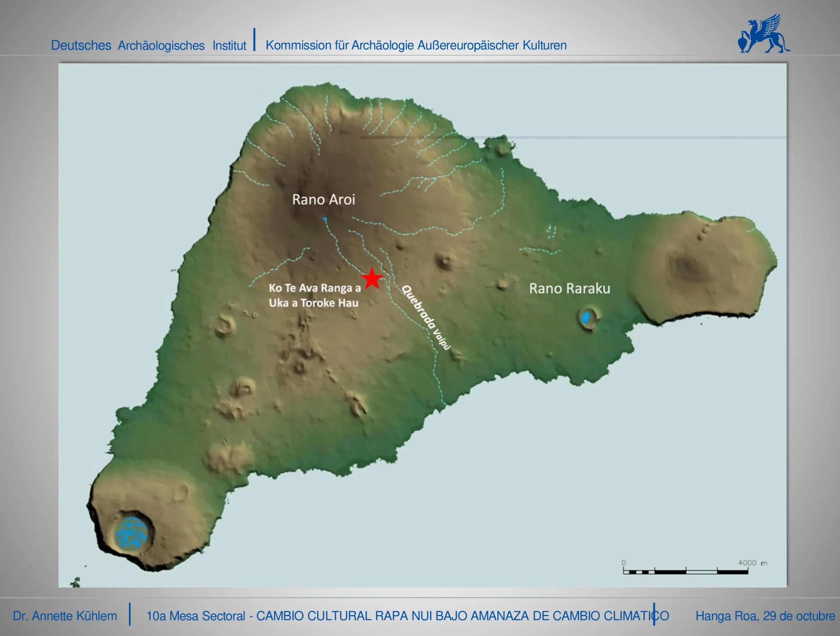The width and height of the screenshot is (840, 636).
Task: Click the map scale bar
Action: coord(685,571)
